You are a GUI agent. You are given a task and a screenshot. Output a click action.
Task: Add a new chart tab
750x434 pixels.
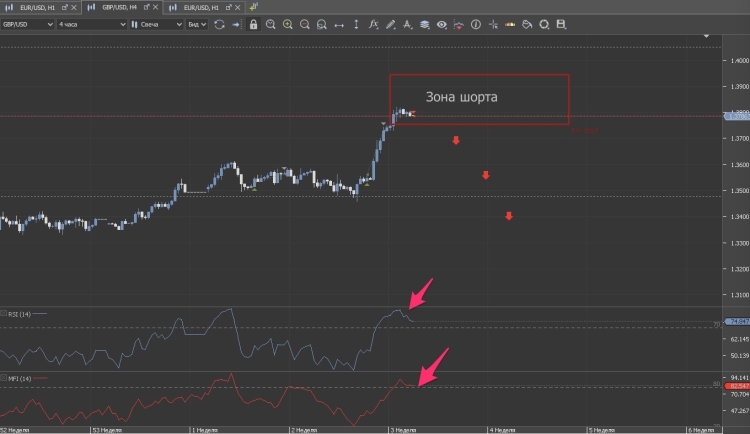[x=254, y=7]
